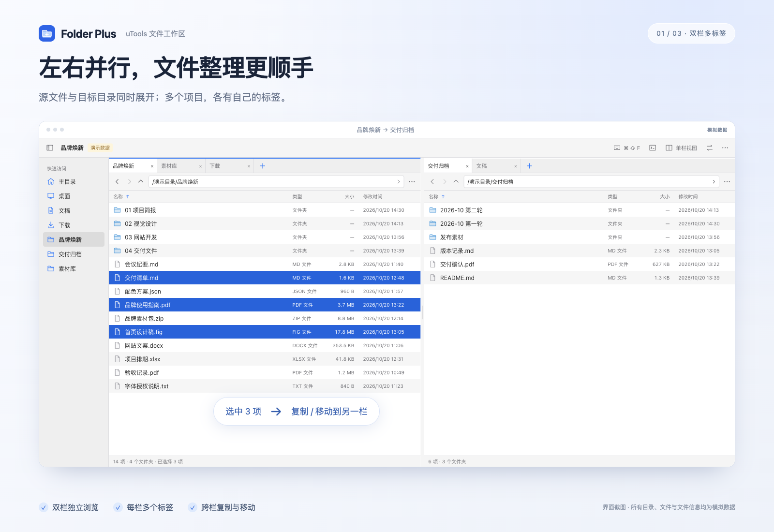
Task: Switch to the 素材库 tab
Action: click(181, 166)
